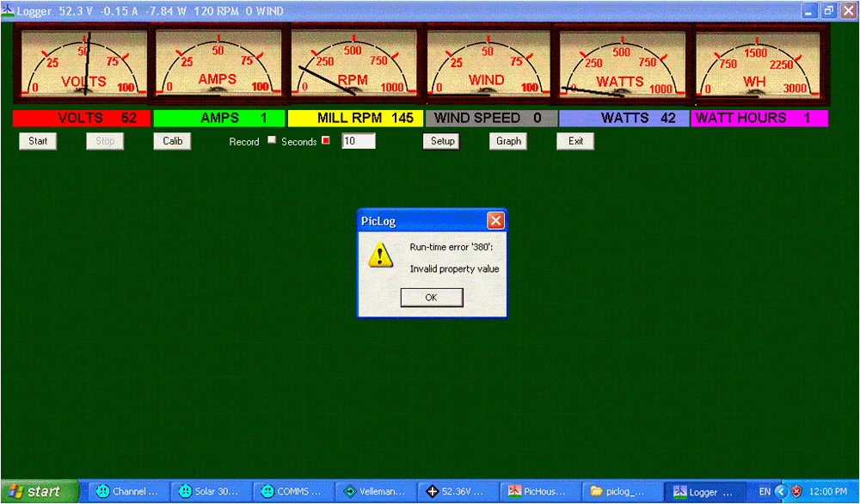Toggle the red Seconds checkbox

click(326, 140)
